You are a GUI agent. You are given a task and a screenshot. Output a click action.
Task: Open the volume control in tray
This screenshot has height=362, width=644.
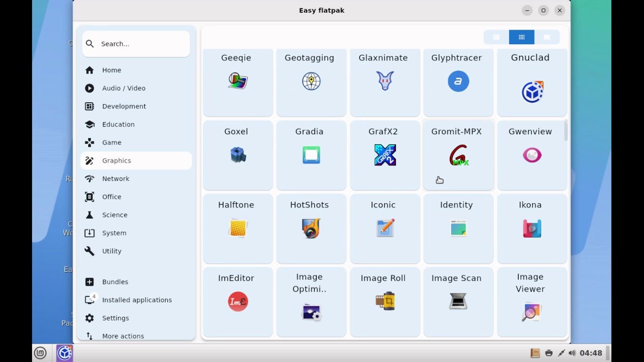[572, 353]
